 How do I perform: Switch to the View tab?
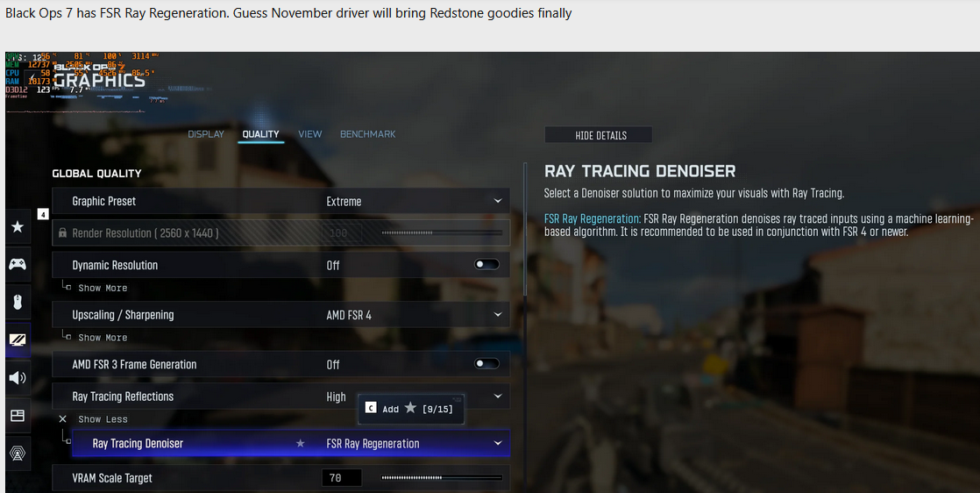coord(310,134)
